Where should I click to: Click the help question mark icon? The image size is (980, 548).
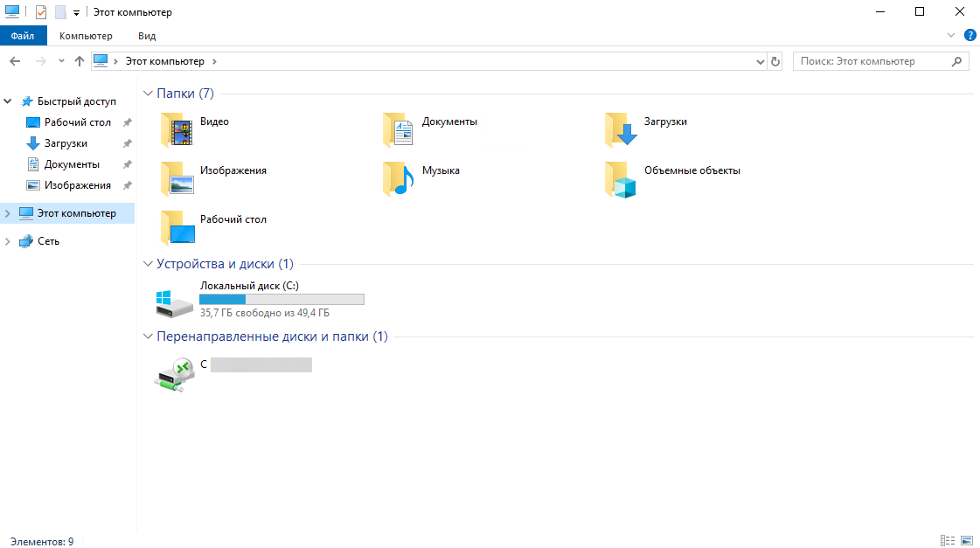970,36
